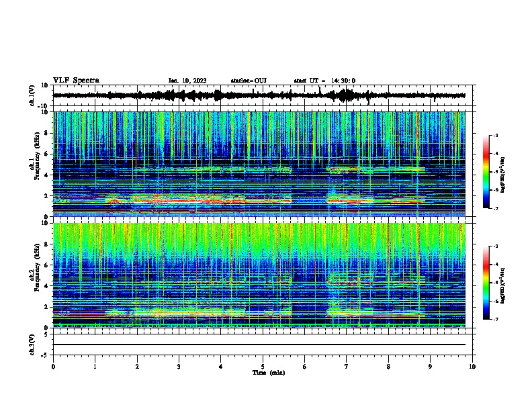This screenshot has height=411, width=532.
Task: Click the ch.1 waveform trace panel
Action: coord(263,95)
